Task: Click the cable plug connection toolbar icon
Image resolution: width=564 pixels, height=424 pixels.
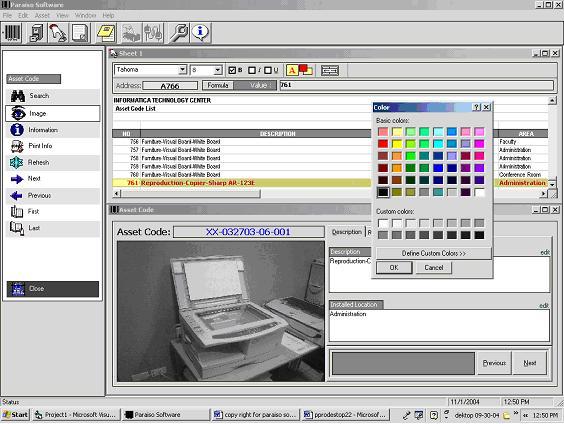Action: 153,33
